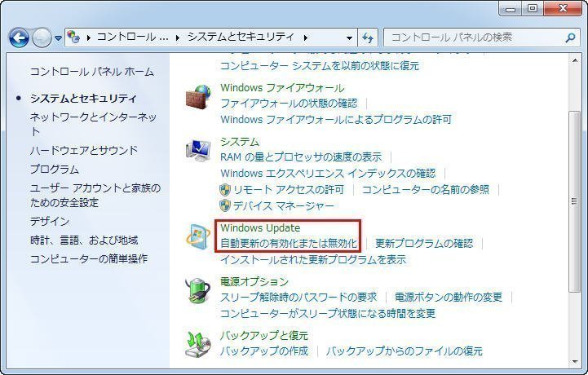Click the refresh button
588x375 pixels.
(368, 37)
